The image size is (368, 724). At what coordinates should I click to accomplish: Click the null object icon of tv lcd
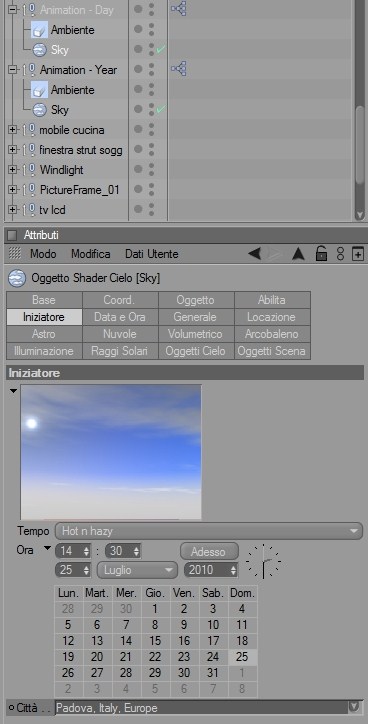tap(29, 210)
